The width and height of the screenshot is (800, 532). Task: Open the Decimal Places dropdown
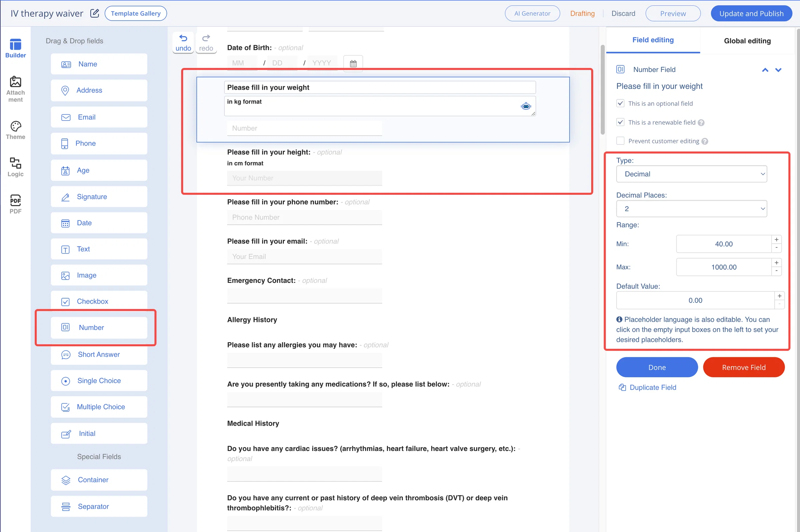[x=692, y=209]
